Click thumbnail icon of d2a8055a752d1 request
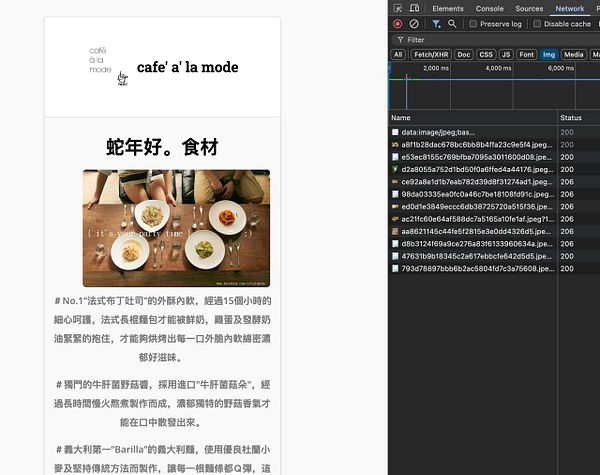Viewport: 600px width, 475px height. [x=395, y=169]
